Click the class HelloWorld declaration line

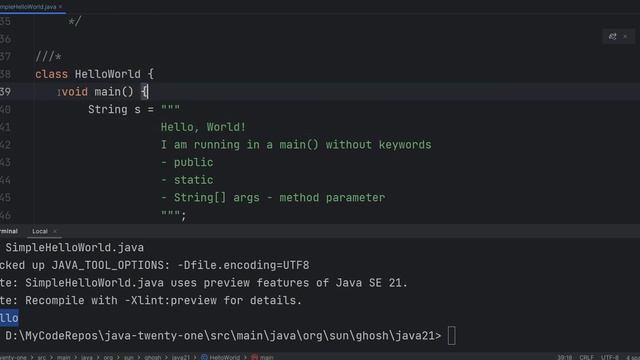point(94,74)
